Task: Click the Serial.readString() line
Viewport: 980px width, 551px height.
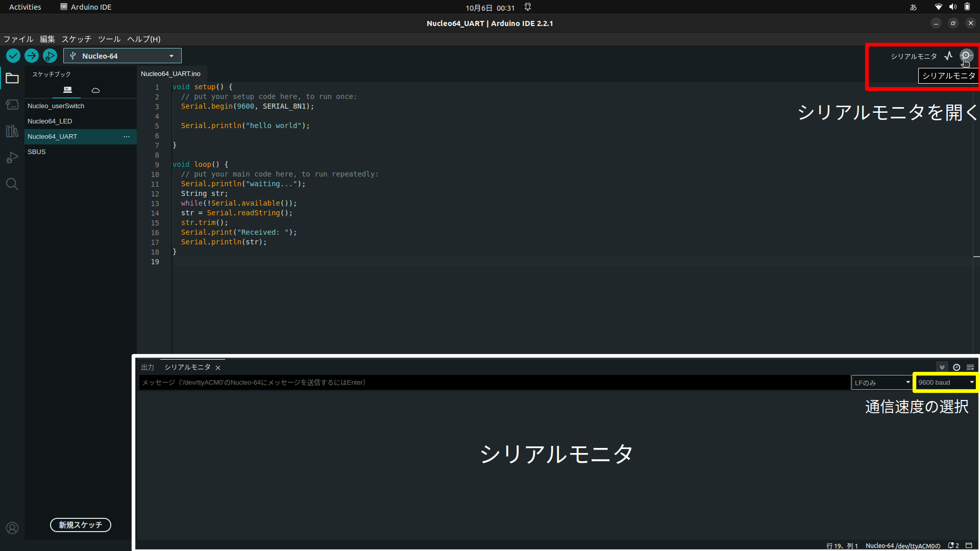Action: (237, 213)
